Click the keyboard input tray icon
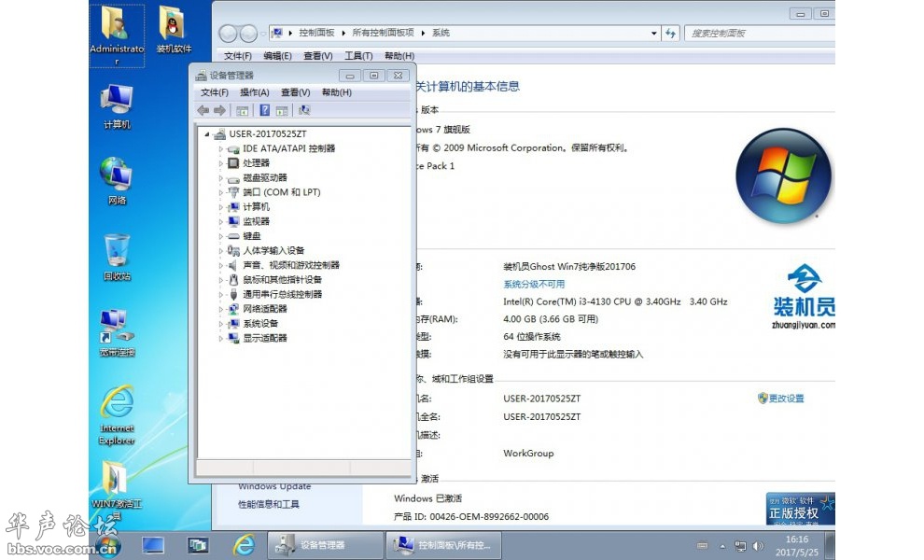Screen dimensions: 924x560 tap(702, 546)
